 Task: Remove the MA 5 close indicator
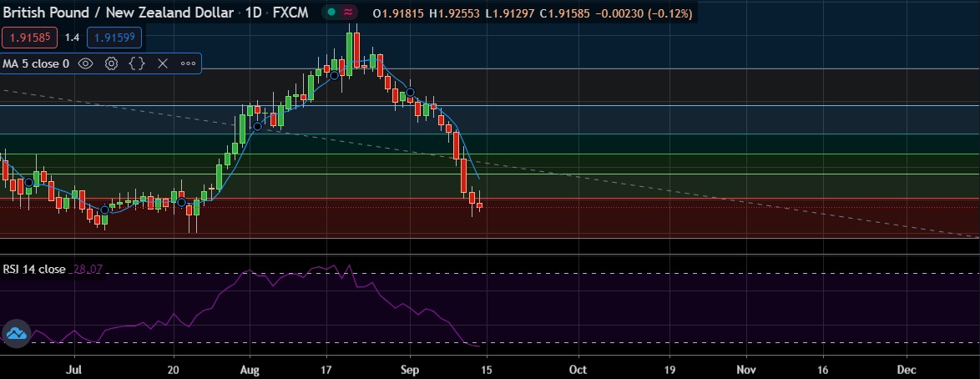(x=163, y=63)
